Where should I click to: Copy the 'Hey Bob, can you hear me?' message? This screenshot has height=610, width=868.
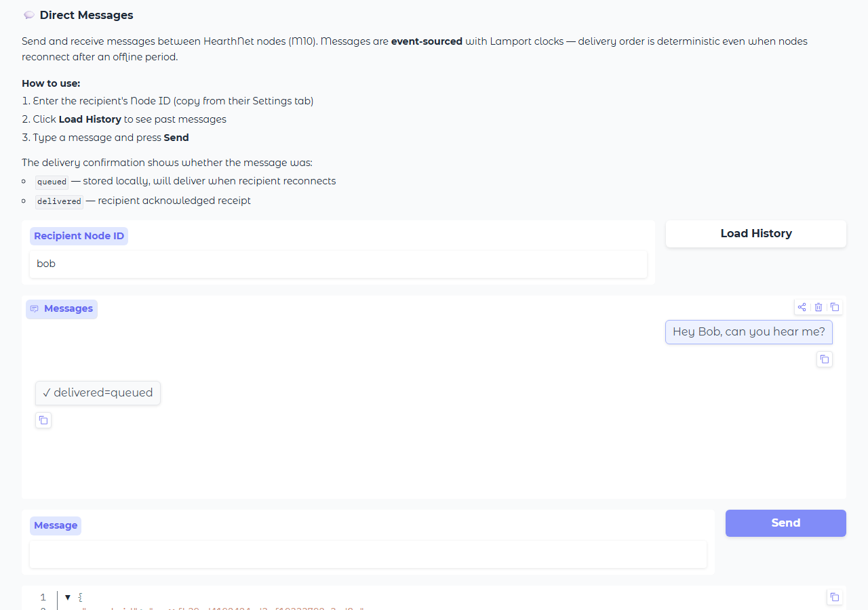coord(824,359)
